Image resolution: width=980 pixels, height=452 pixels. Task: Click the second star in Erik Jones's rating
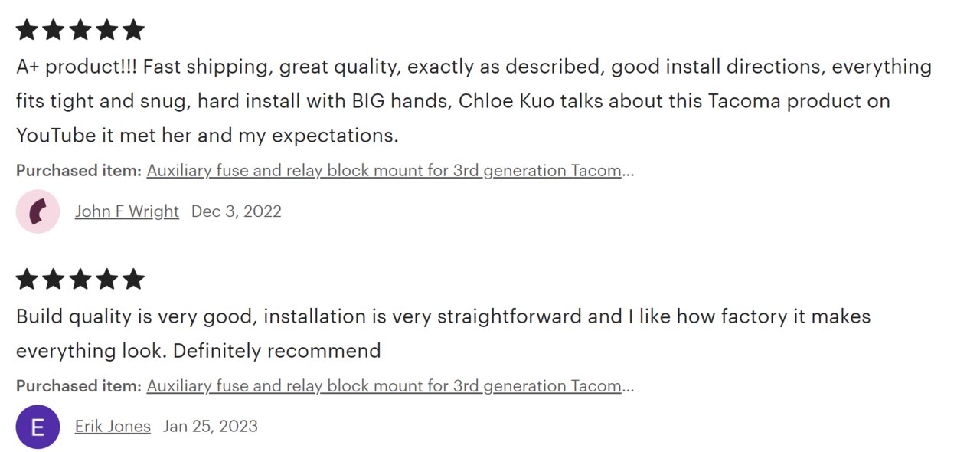[54, 279]
